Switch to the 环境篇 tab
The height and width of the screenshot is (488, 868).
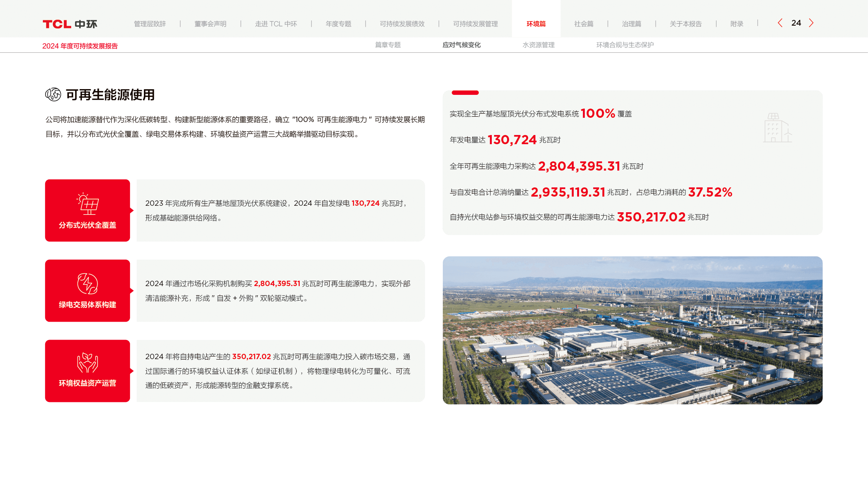(536, 24)
